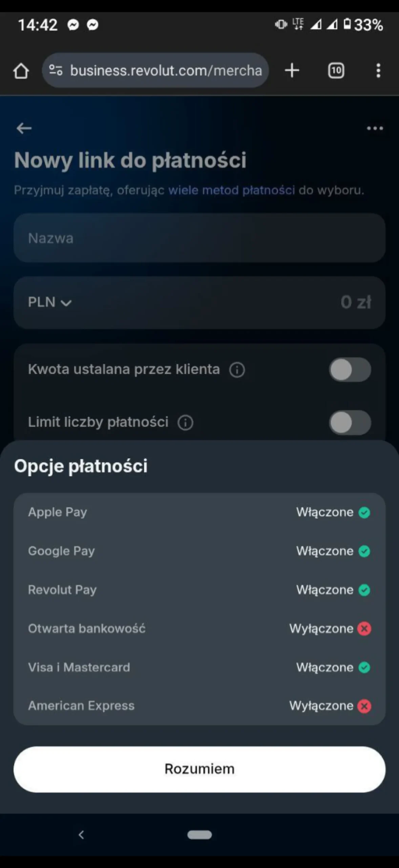This screenshot has height=868, width=399.
Task: Turn on Limit liczby płatności switch
Action: coord(350,423)
